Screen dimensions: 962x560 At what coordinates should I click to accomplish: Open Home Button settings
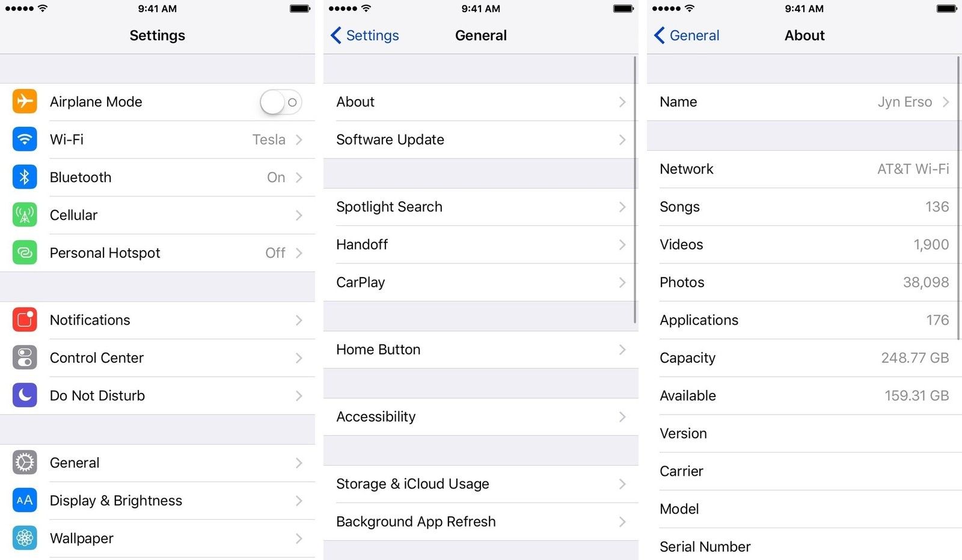[x=481, y=350]
